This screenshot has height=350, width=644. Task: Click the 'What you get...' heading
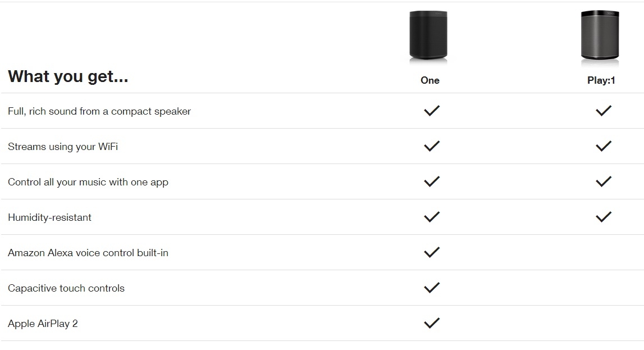point(68,76)
